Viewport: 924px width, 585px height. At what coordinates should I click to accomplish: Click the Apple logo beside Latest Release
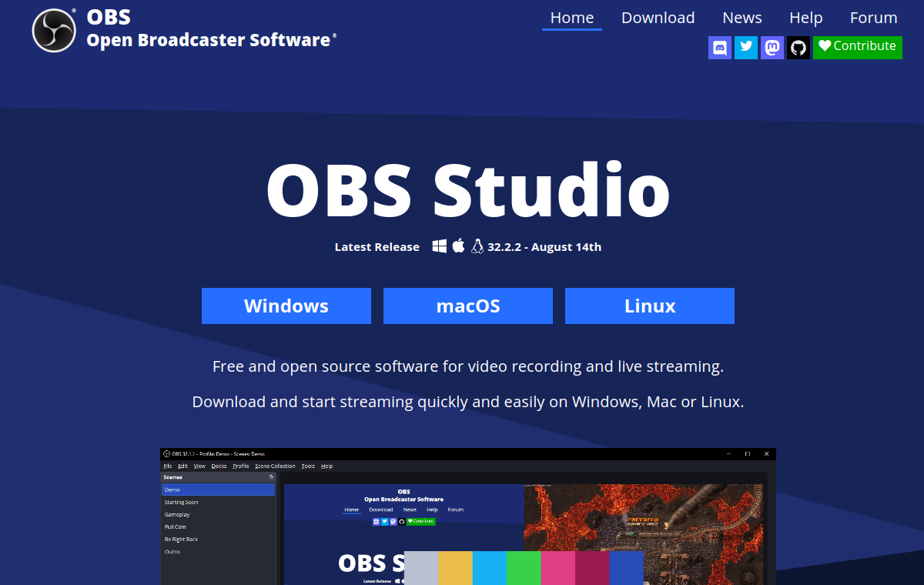tap(458, 246)
